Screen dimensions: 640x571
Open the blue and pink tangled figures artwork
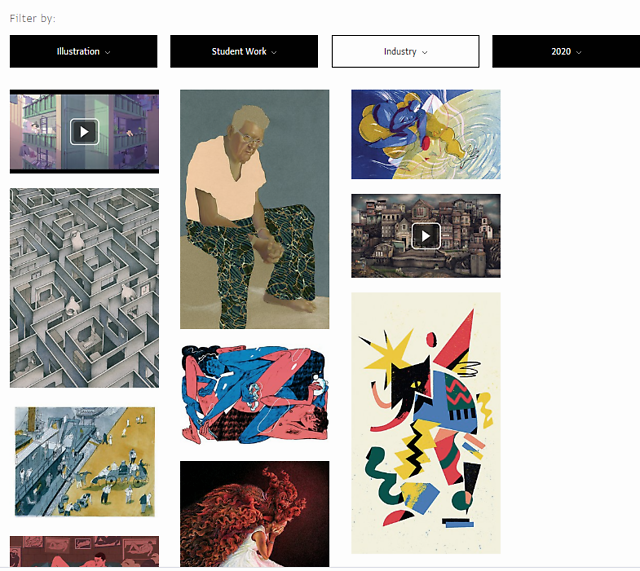pyautogui.click(x=254, y=395)
